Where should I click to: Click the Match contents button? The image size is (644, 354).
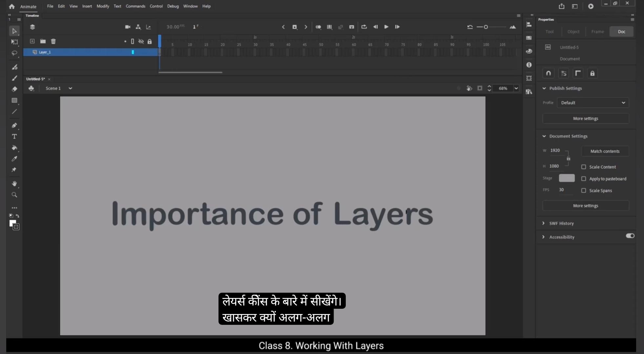click(605, 151)
